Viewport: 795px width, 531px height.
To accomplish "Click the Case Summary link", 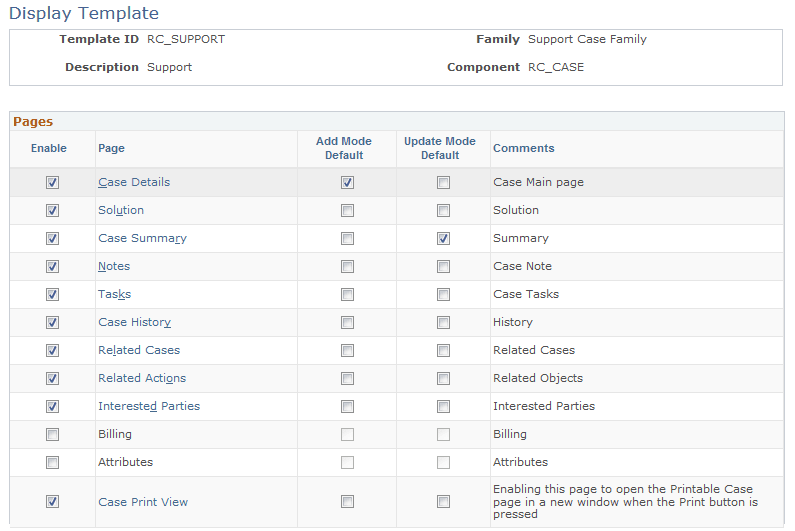I will pos(142,239).
